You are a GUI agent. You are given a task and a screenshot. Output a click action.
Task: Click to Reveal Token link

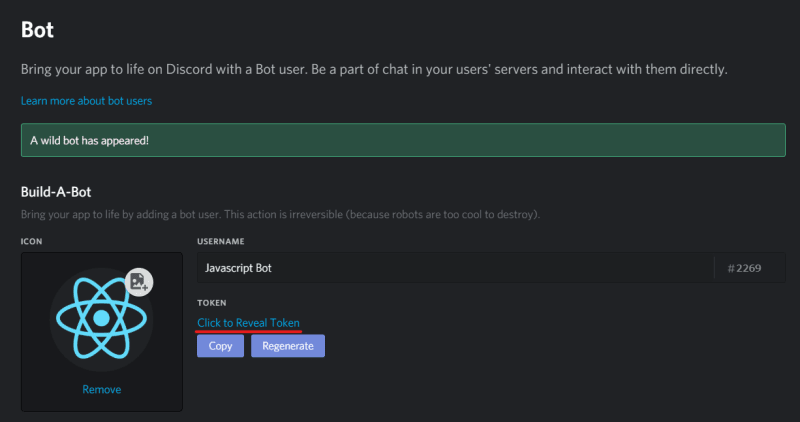pyautogui.click(x=248, y=322)
